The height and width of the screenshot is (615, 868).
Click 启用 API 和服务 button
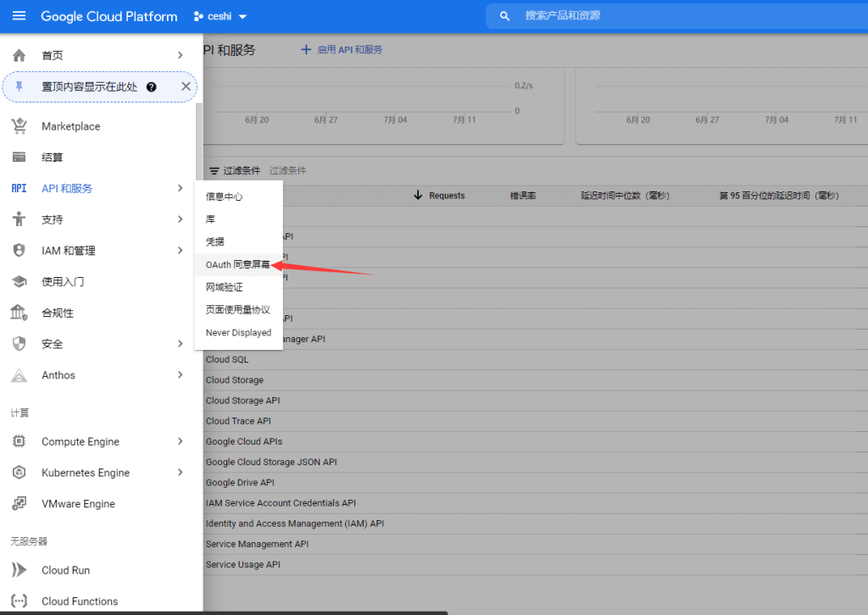342,50
